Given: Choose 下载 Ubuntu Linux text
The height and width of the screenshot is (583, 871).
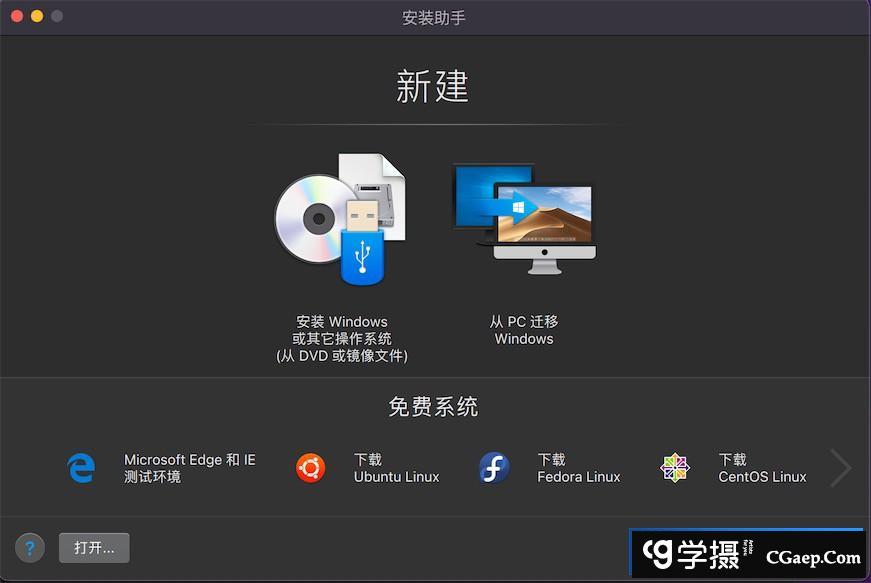Looking at the screenshot, I should pyautogui.click(x=396, y=468).
